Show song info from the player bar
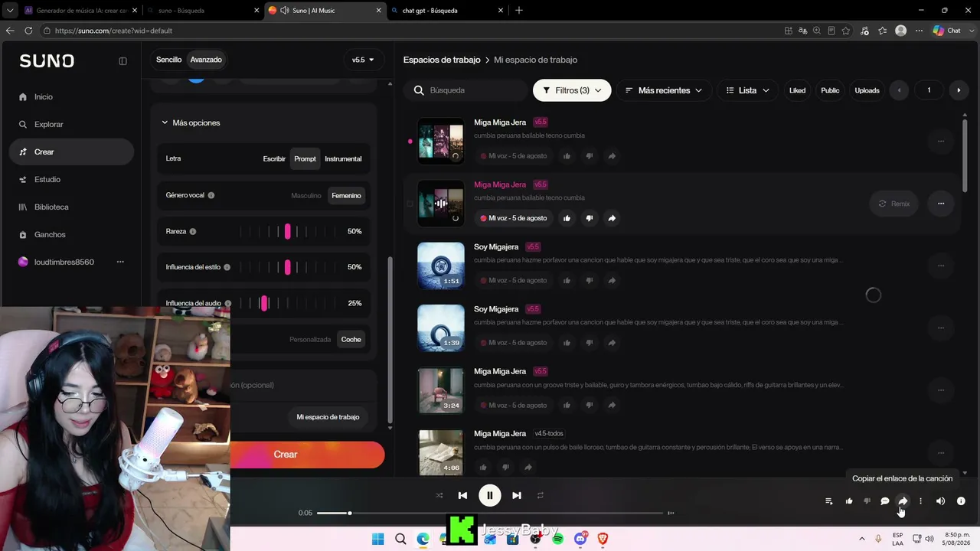The height and width of the screenshot is (551, 980). point(961,501)
